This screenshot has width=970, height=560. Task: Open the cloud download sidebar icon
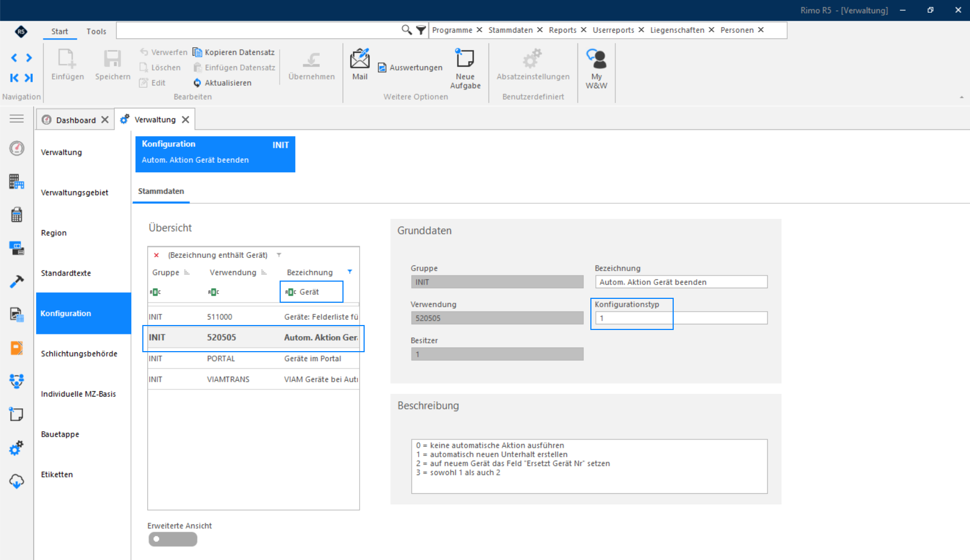(x=17, y=481)
